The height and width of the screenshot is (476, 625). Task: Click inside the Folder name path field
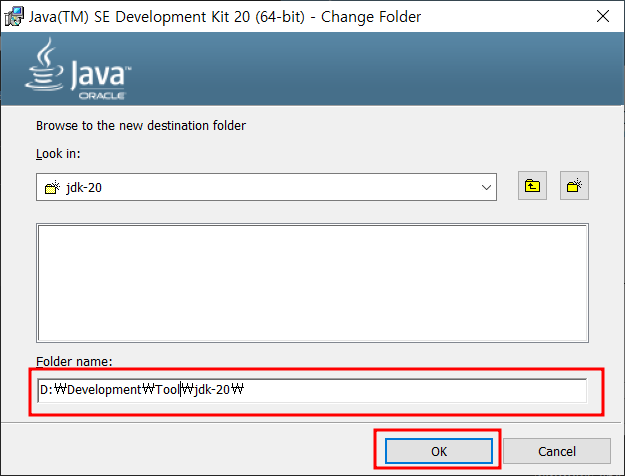312,390
